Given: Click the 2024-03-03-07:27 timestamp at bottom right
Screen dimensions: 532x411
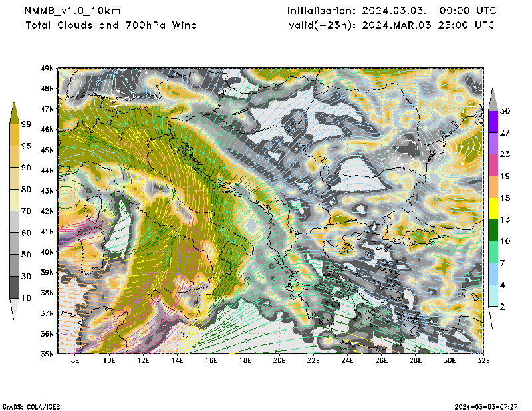Looking at the screenshot, I should pos(489,406).
